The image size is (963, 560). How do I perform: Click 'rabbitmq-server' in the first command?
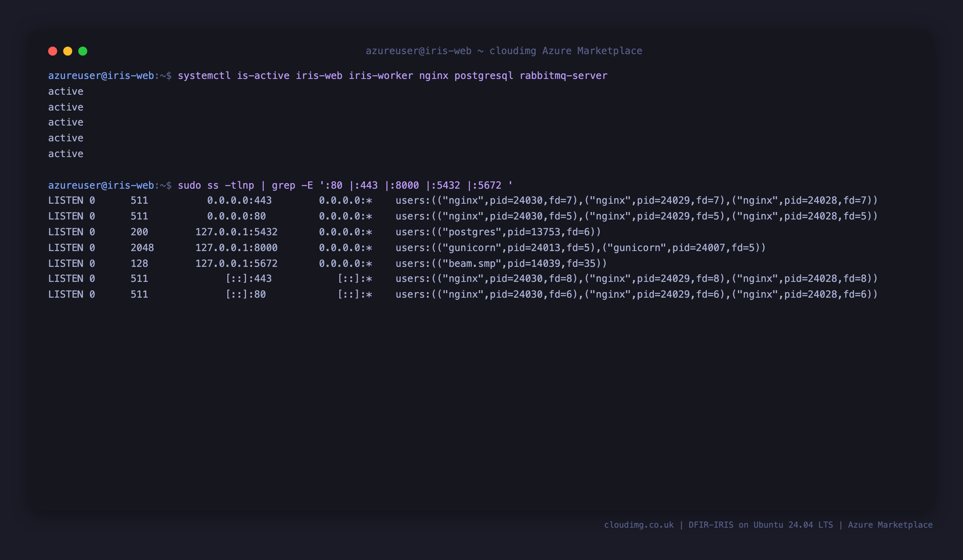(563, 76)
